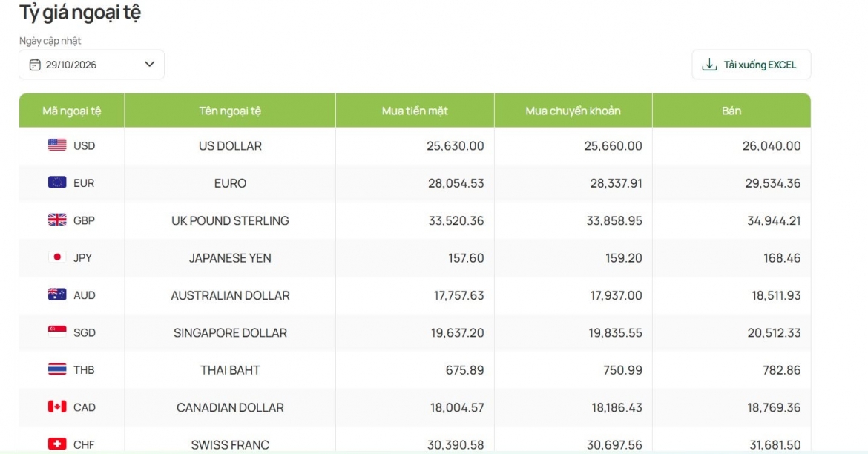This screenshot has height=454, width=868.
Task: Click the Mua tiền mặt column header
Action: click(415, 111)
